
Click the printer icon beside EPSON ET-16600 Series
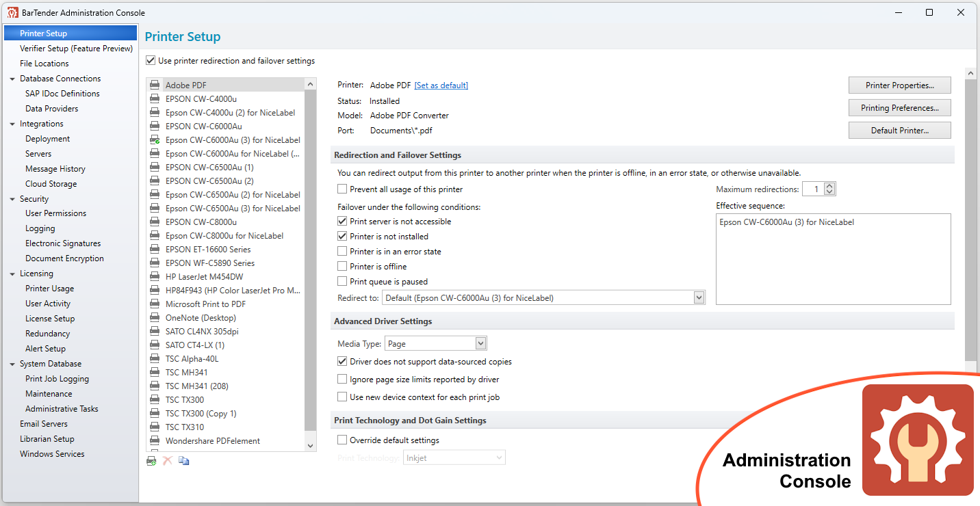[155, 250]
